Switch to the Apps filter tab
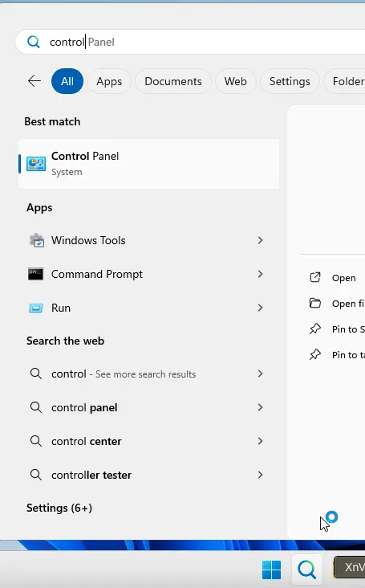Screen dimensions: 365x588 coord(109,81)
